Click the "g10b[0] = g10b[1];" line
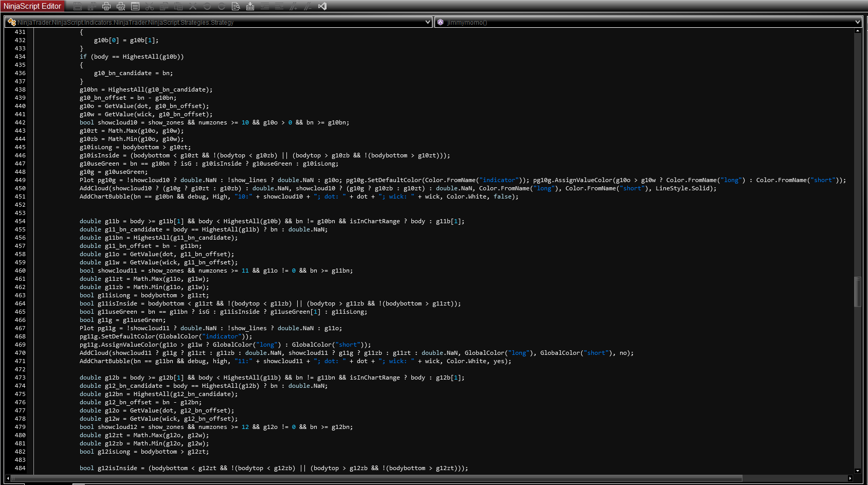 [x=126, y=40]
